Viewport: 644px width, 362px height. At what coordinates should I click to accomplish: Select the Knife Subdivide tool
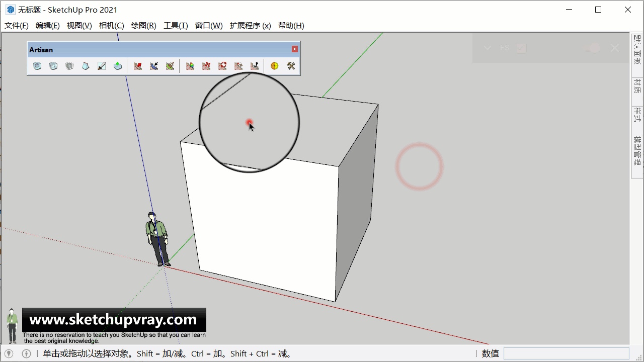click(x=102, y=66)
